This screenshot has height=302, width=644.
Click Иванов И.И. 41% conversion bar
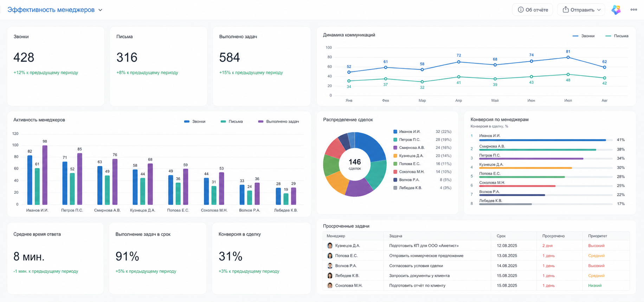click(542, 140)
